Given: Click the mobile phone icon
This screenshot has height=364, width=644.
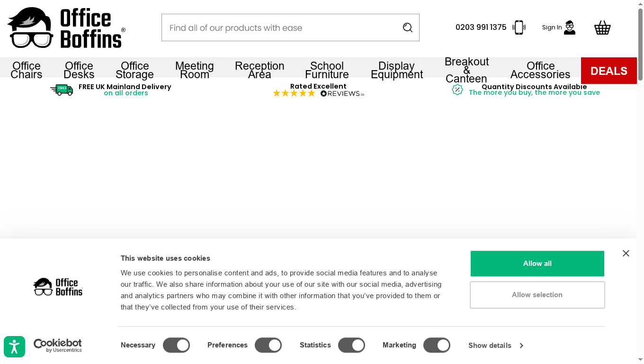Looking at the screenshot, I should [x=519, y=27].
